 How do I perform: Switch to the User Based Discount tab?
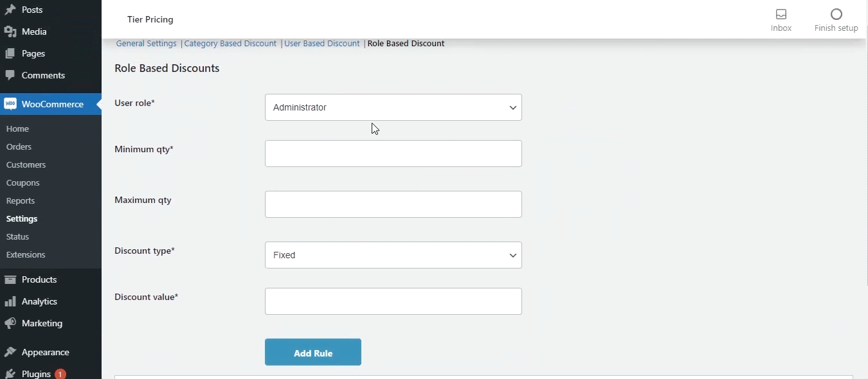(322, 44)
